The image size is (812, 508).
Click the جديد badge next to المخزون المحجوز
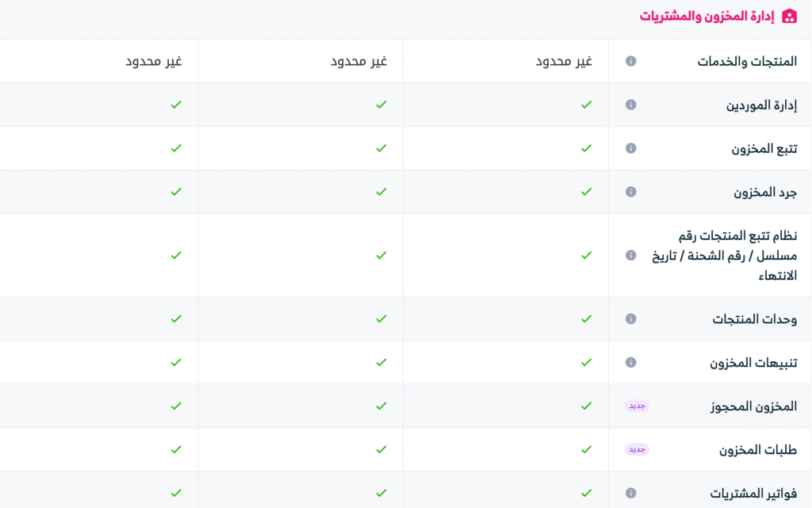(637, 406)
